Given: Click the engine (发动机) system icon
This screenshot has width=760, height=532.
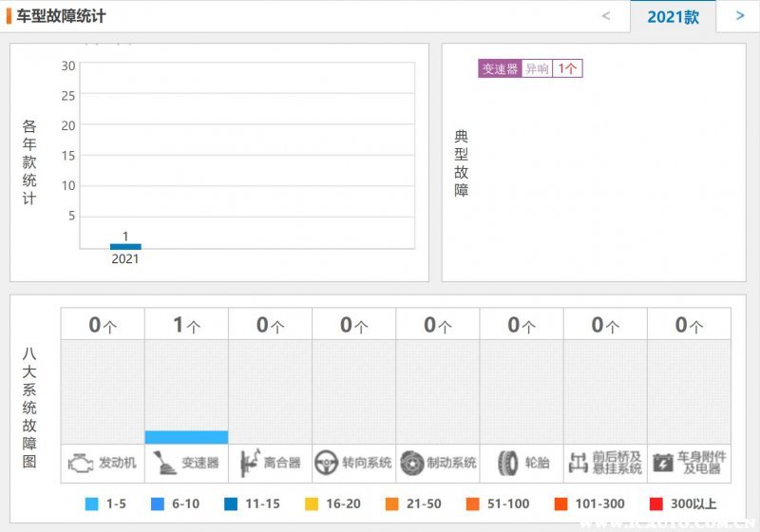Looking at the screenshot, I should tap(78, 463).
